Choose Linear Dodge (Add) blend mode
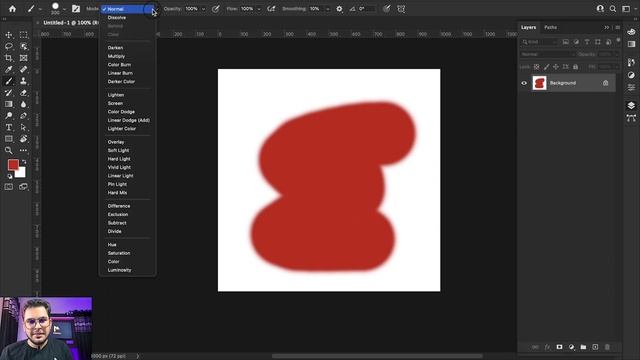 pyautogui.click(x=129, y=120)
